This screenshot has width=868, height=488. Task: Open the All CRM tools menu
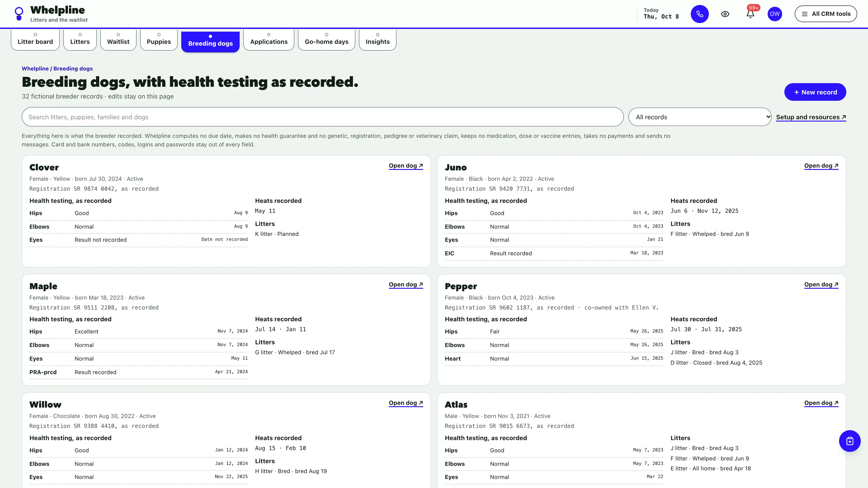pyautogui.click(x=826, y=14)
